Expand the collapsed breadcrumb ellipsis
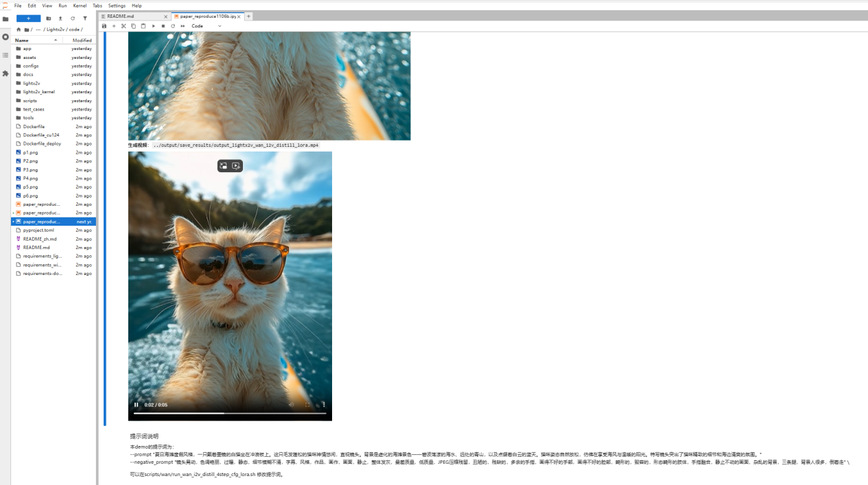 (38, 29)
